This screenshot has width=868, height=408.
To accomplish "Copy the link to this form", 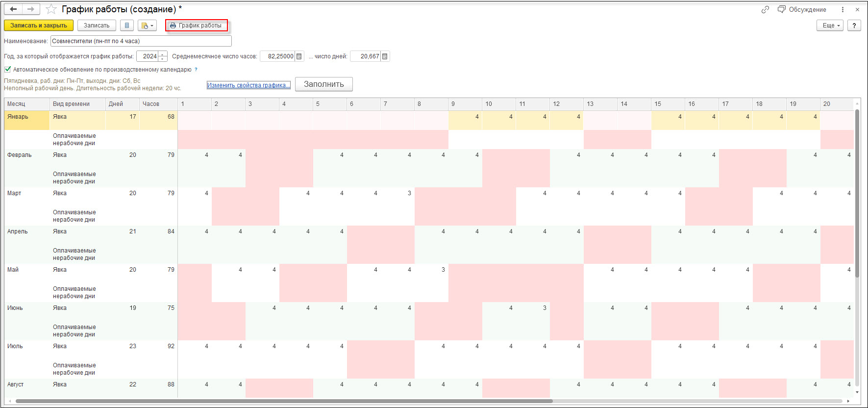I will tap(765, 9).
